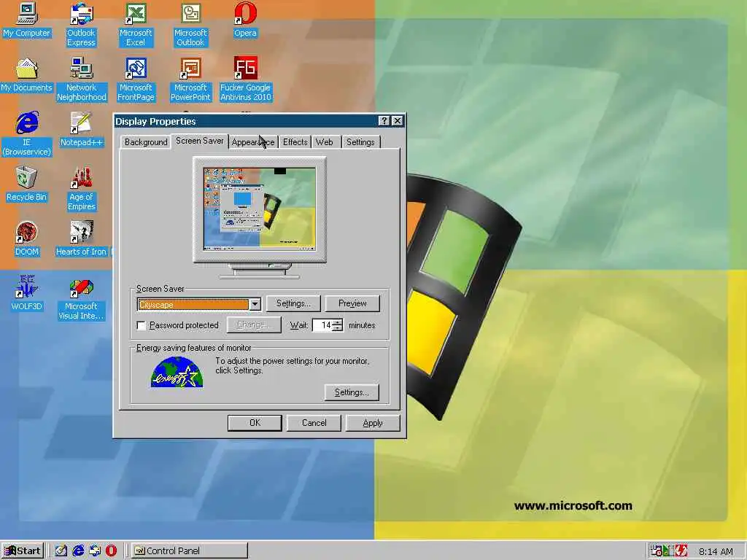
Task: Open screen saver Settings button
Action: tap(293, 303)
